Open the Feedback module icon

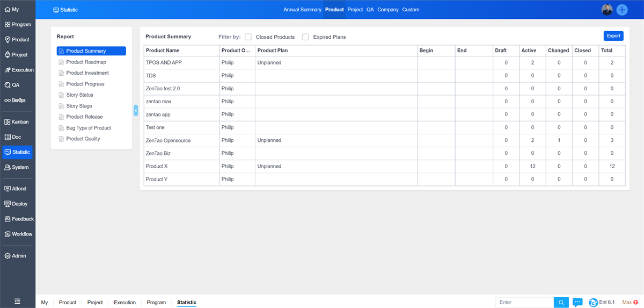8,219
